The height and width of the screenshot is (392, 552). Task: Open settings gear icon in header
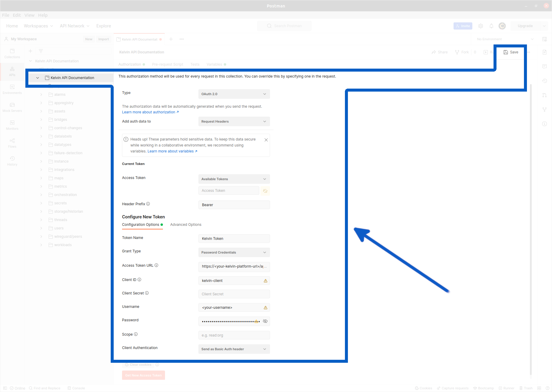click(481, 26)
